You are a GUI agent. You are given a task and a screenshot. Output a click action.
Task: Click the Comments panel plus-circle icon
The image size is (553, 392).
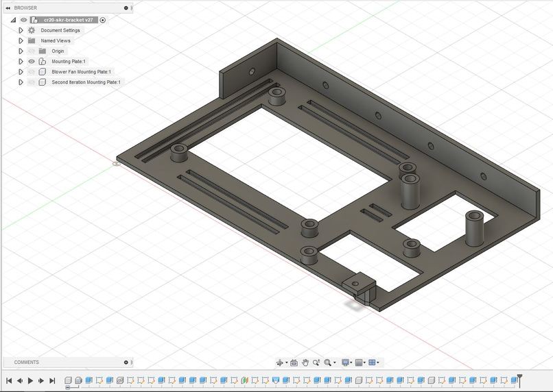[126, 362]
